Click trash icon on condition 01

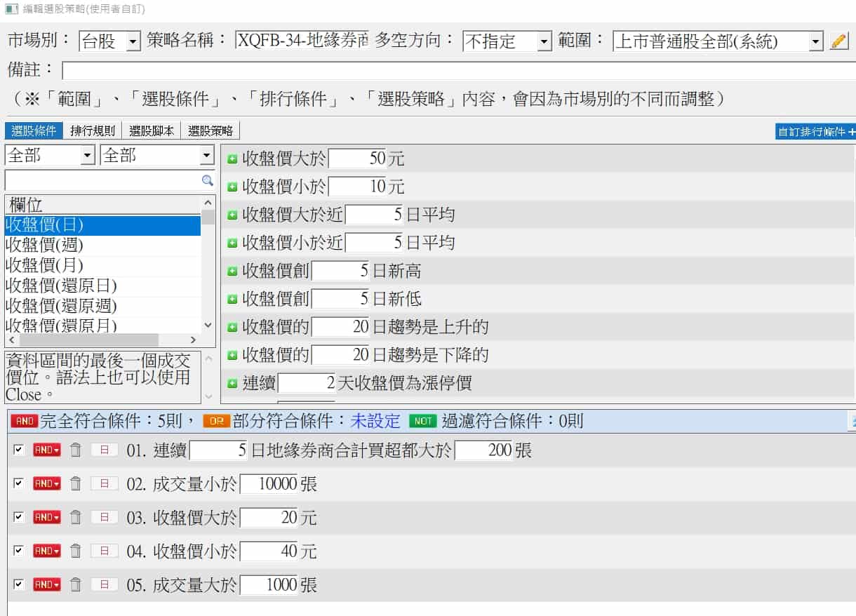(75, 449)
